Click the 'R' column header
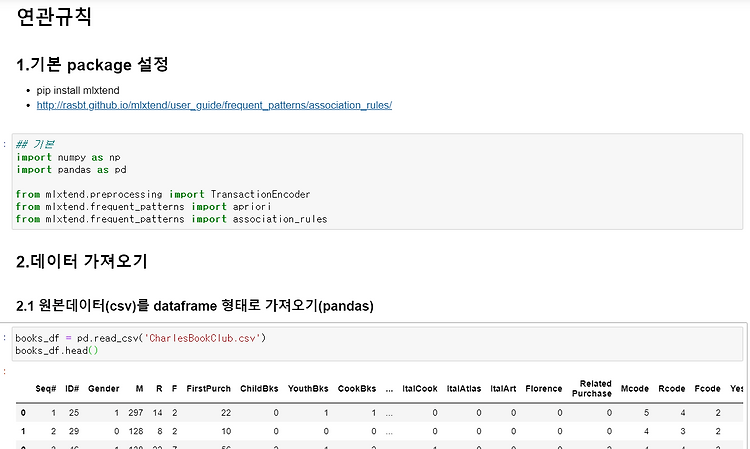This screenshot has height=449, width=750. coord(159,389)
